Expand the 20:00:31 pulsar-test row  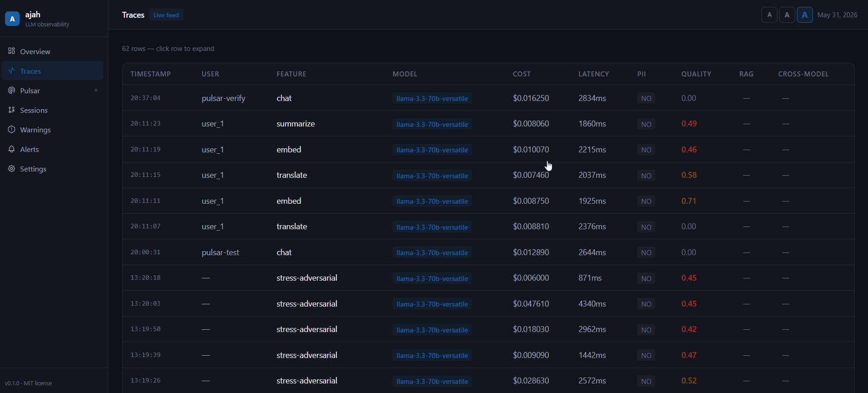(x=488, y=252)
